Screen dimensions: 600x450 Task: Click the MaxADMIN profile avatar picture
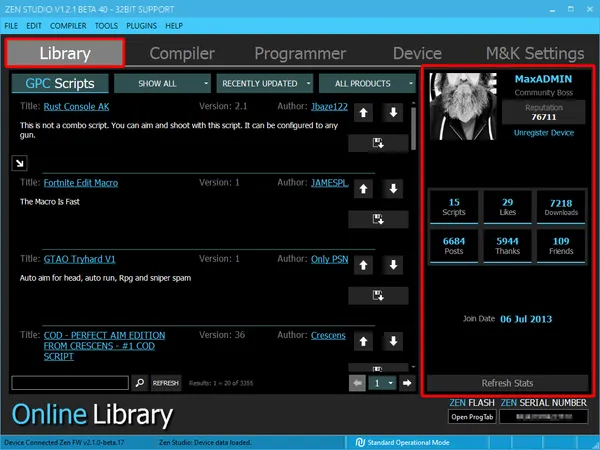463,107
